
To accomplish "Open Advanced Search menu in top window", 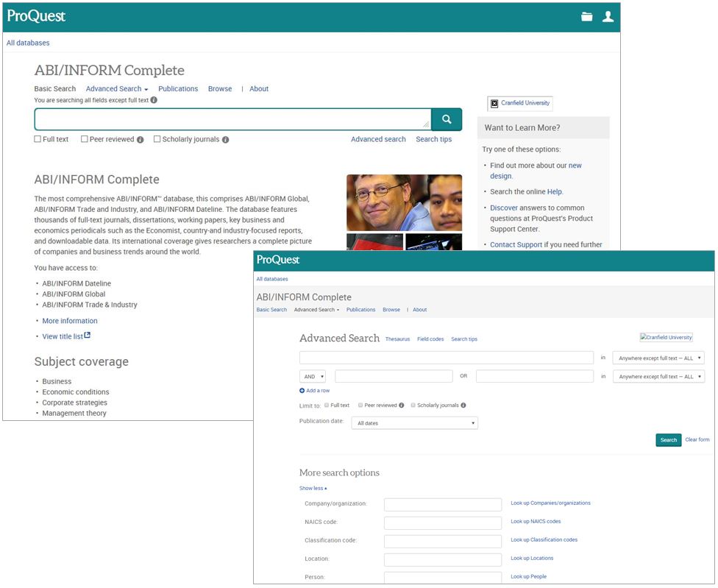I will (116, 89).
